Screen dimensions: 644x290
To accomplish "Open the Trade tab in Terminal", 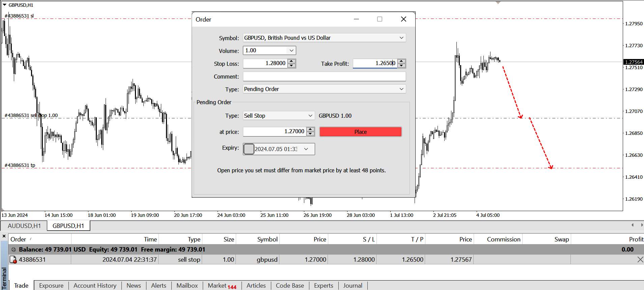I will [x=21, y=286].
